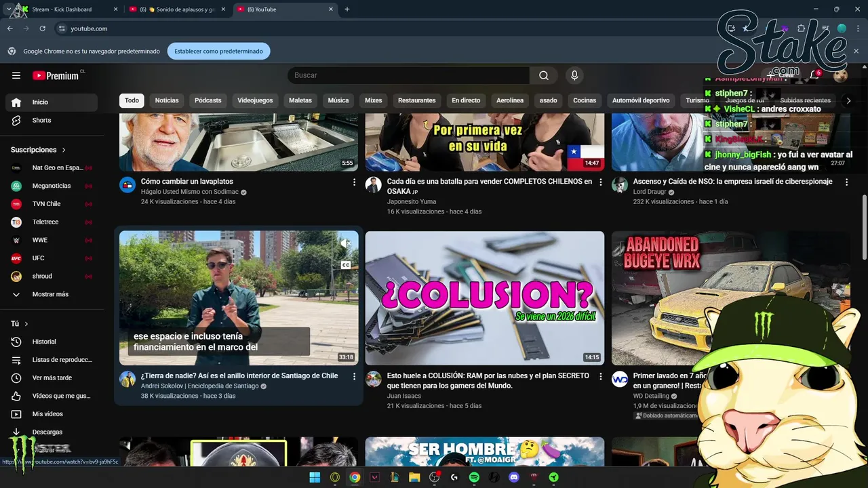This screenshot has height=488, width=868.
Task: Open a new Chrome tab
Action: (x=347, y=9)
